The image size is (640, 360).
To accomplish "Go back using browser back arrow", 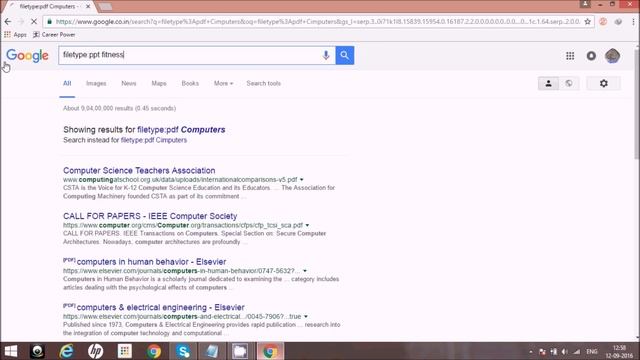I will click(x=8, y=22).
